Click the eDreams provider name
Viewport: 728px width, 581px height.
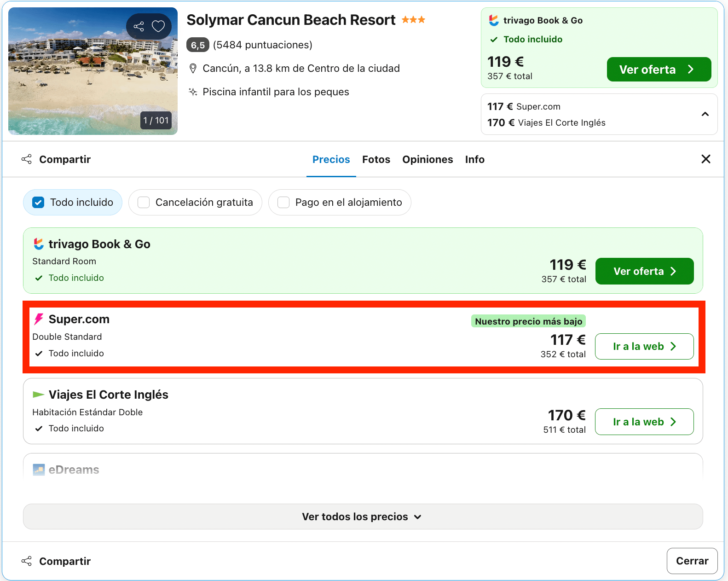74,470
